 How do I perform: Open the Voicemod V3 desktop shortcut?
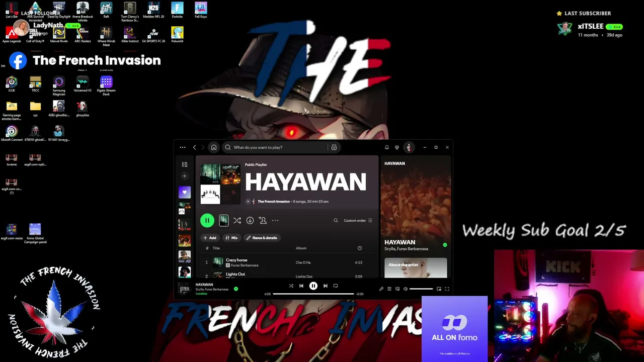[83, 84]
